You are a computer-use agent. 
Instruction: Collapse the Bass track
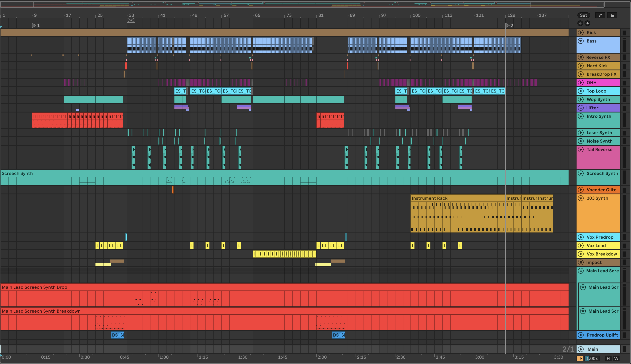pyautogui.click(x=581, y=41)
